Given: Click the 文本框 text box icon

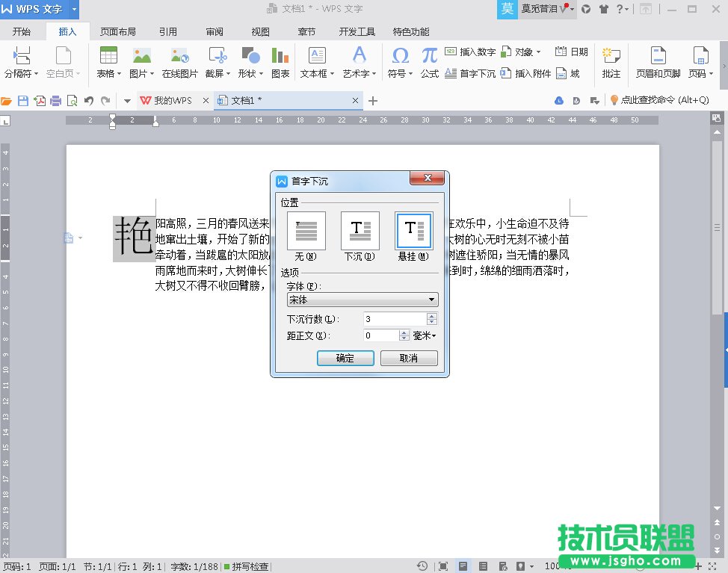Looking at the screenshot, I should [x=317, y=56].
